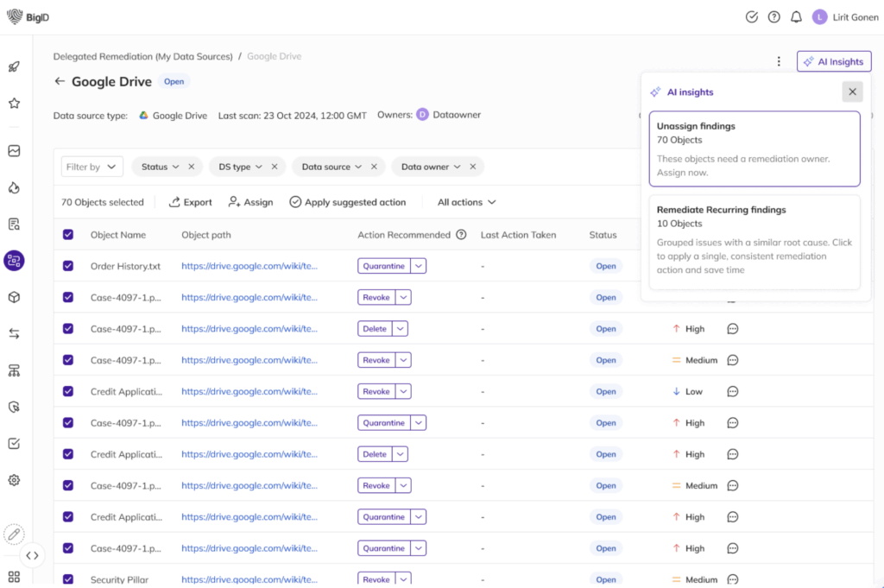
Task: Open the favorites star icon in the sidebar
Action: 14,104
